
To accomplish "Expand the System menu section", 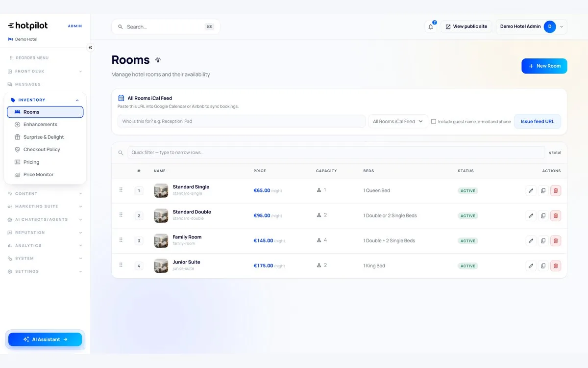I will 45,258.
